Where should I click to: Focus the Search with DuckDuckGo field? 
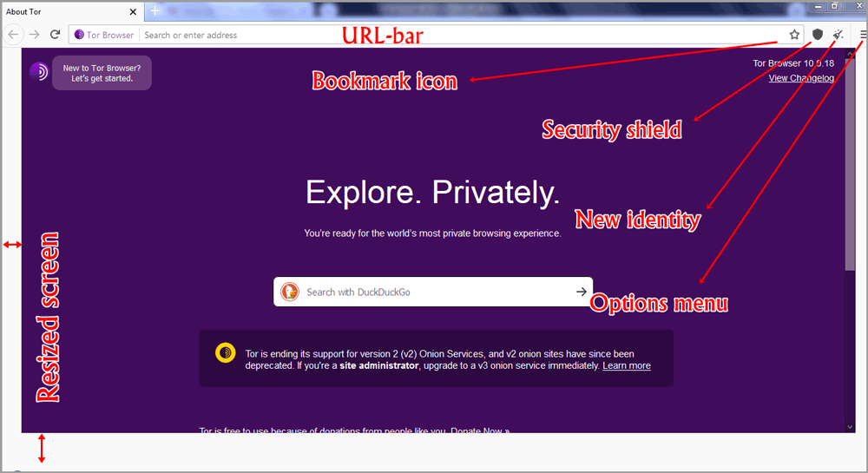pyautogui.click(x=433, y=292)
